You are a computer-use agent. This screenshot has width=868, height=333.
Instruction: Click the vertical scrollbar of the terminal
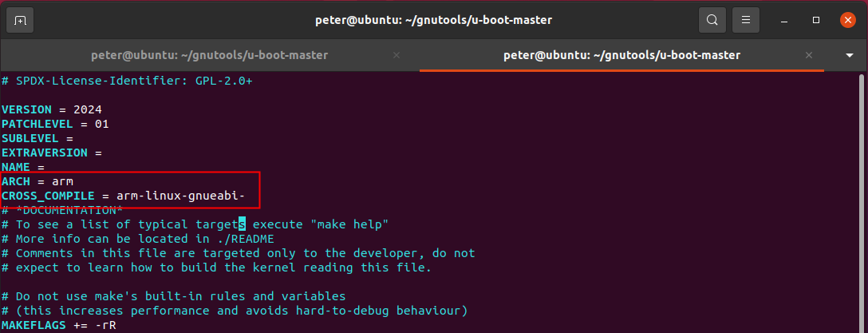click(x=861, y=200)
